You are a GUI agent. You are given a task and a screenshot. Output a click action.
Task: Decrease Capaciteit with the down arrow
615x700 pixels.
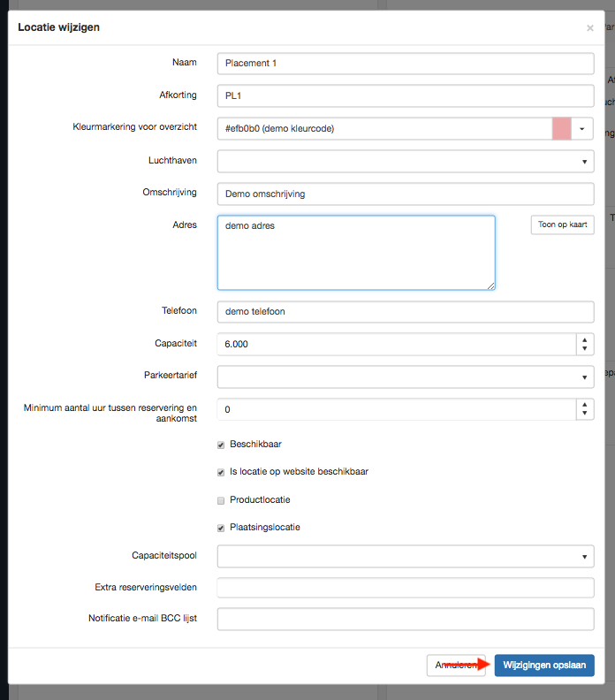[x=585, y=348]
